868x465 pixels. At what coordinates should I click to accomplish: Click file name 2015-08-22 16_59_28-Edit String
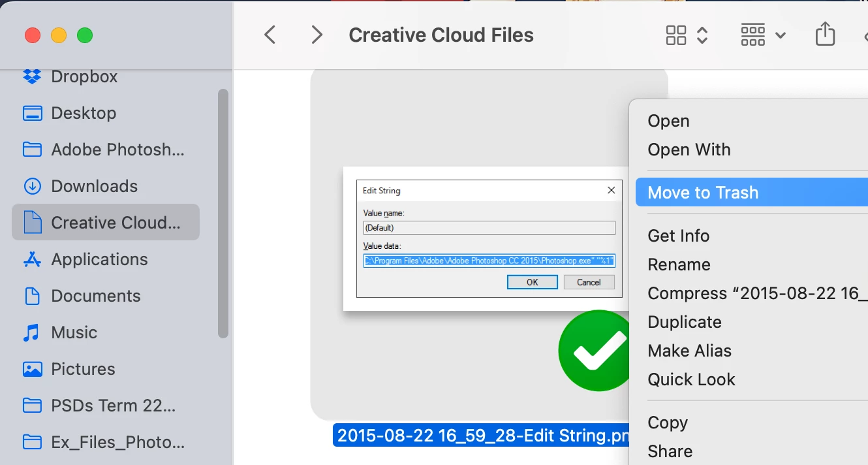coord(482,435)
